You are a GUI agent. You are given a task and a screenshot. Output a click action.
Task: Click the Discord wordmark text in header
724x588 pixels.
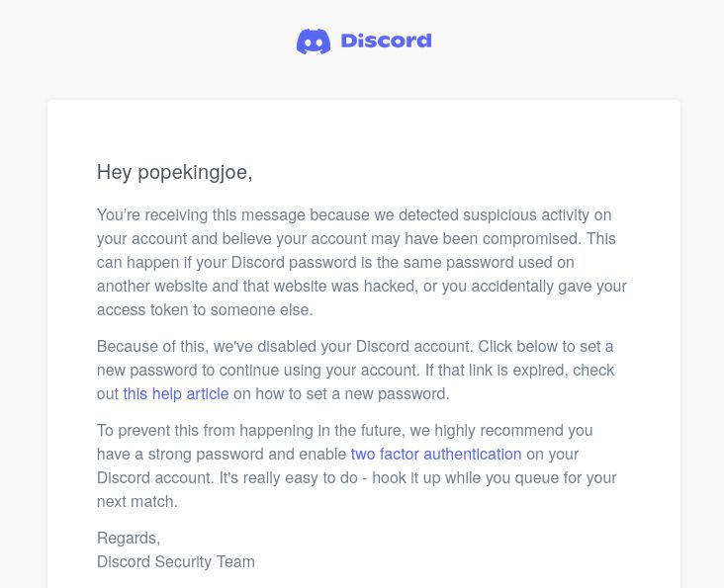(386, 42)
